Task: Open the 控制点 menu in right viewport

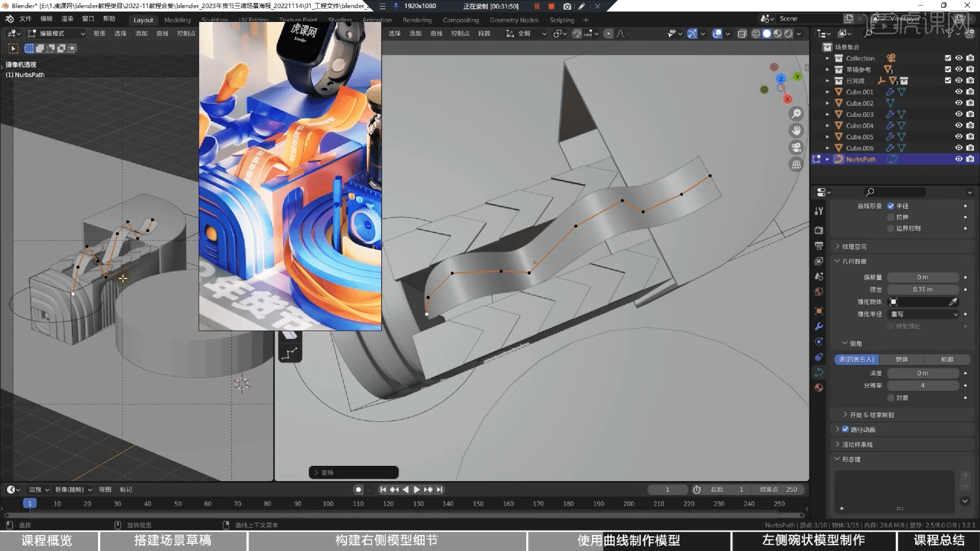Action: pos(460,34)
